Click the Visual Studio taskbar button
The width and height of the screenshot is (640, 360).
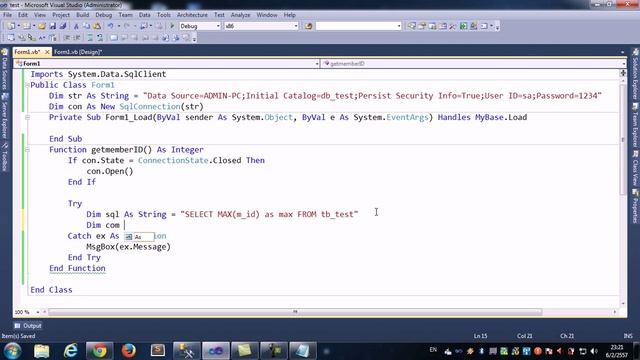pos(216,351)
